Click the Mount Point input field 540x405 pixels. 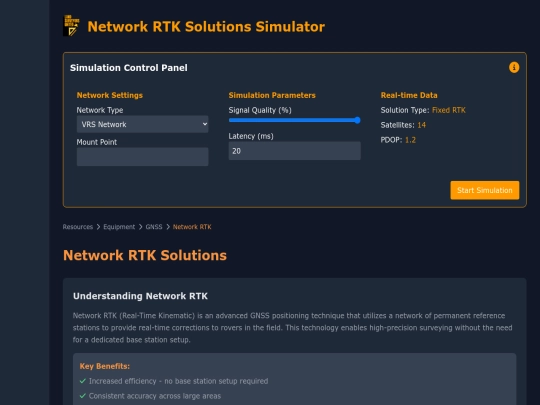142,157
